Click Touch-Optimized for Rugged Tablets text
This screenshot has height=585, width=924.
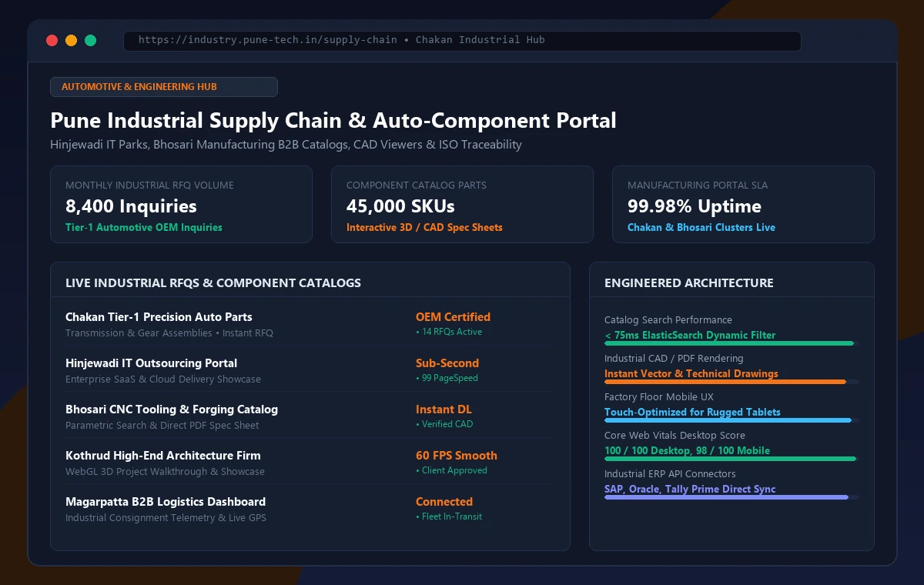(x=692, y=413)
